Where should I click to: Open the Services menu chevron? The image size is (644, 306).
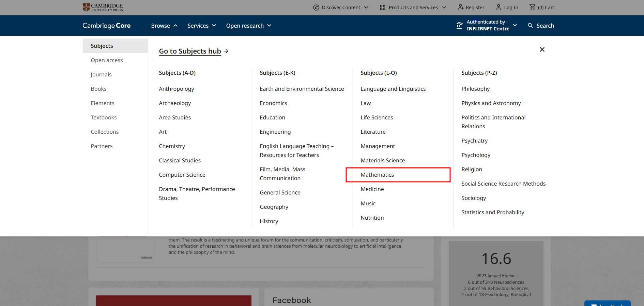[x=214, y=26]
